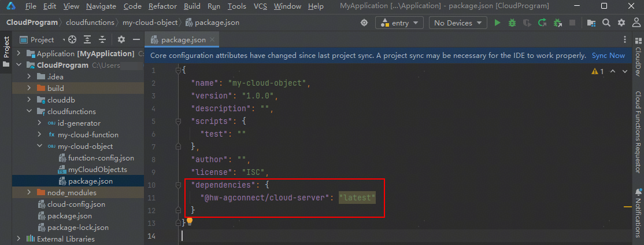Open the Refactor menu

coord(162,6)
